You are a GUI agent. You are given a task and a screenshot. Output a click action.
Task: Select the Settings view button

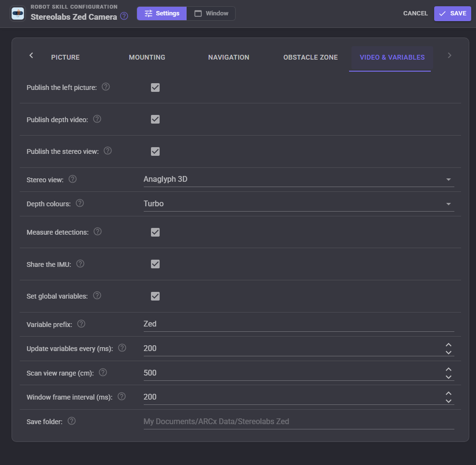pos(162,13)
